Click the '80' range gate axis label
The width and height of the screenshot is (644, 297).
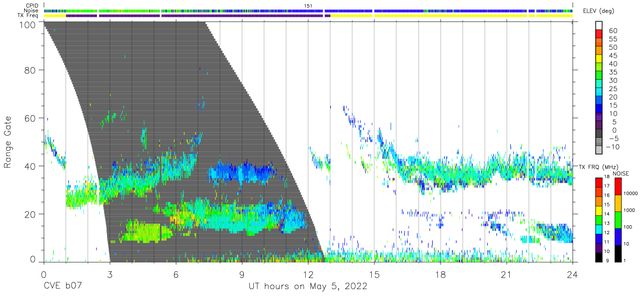point(31,70)
